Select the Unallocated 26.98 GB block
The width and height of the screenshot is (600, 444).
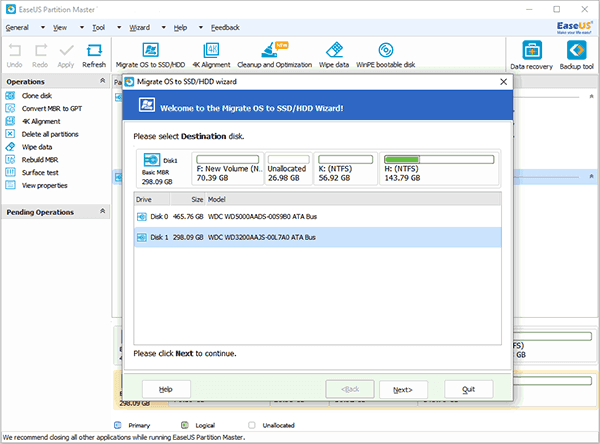point(288,169)
